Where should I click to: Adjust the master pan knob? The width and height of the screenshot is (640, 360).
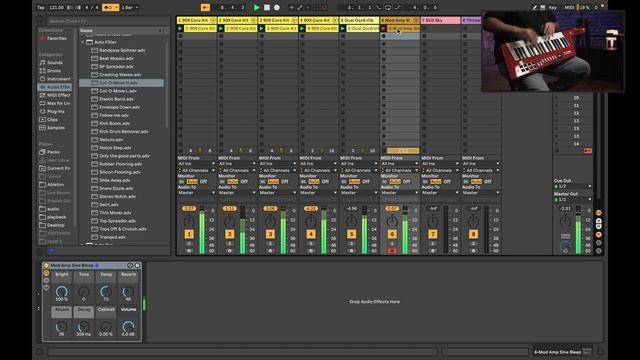tap(565, 222)
